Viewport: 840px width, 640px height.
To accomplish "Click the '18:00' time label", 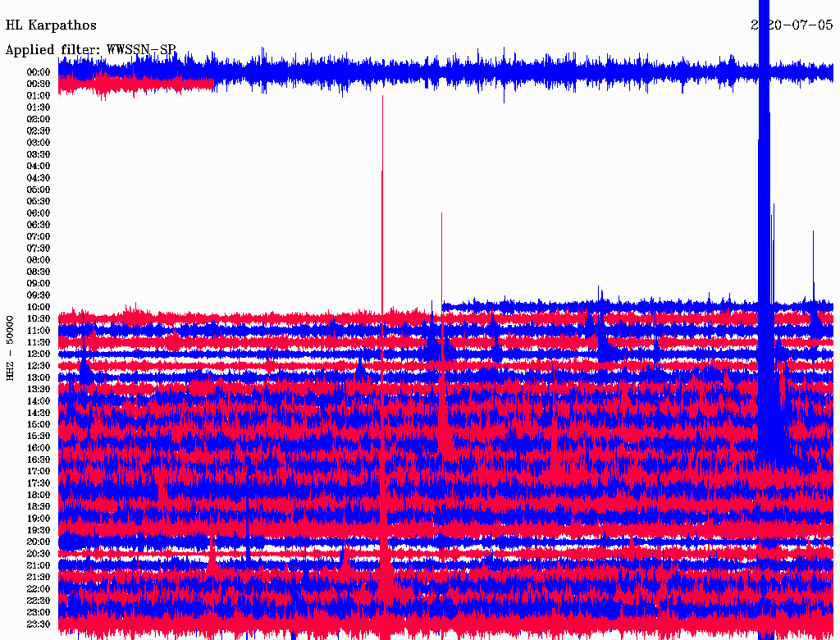I will (x=39, y=495).
